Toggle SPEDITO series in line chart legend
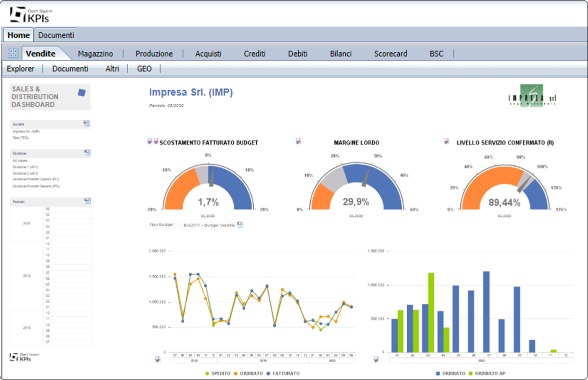 tap(218, 373)
